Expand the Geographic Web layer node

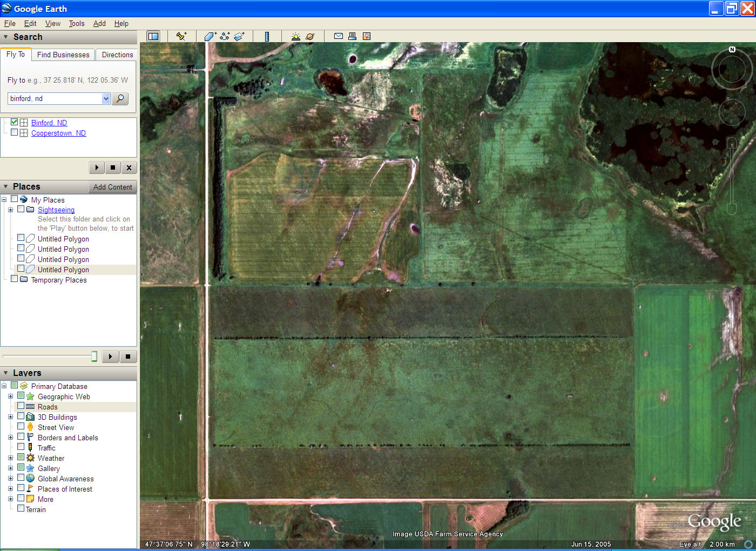click(10, 397)
